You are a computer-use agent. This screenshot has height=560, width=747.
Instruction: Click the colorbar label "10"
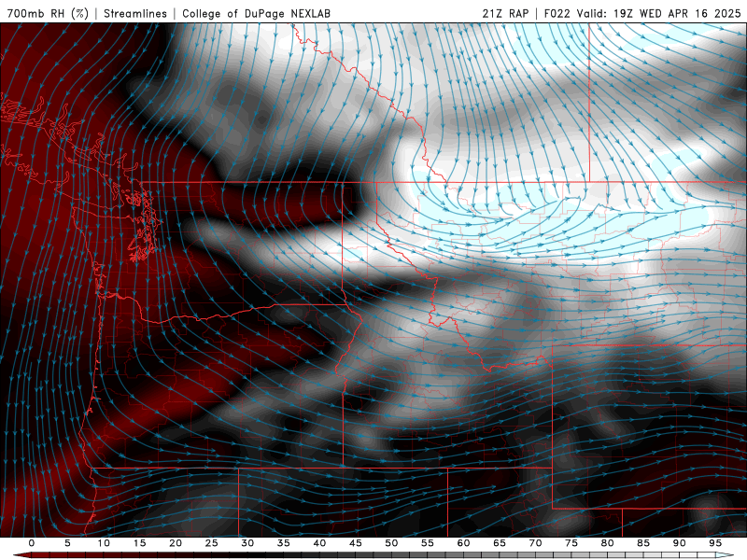tap(104, 543)
